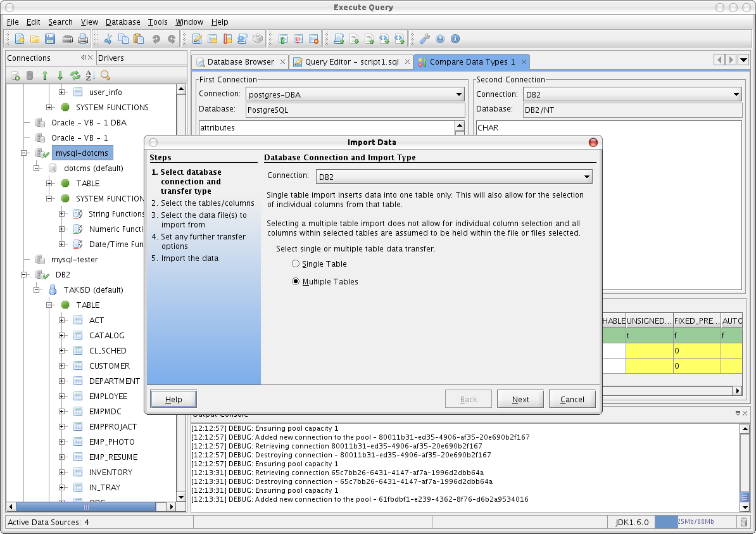Click the About info icon

455,39
